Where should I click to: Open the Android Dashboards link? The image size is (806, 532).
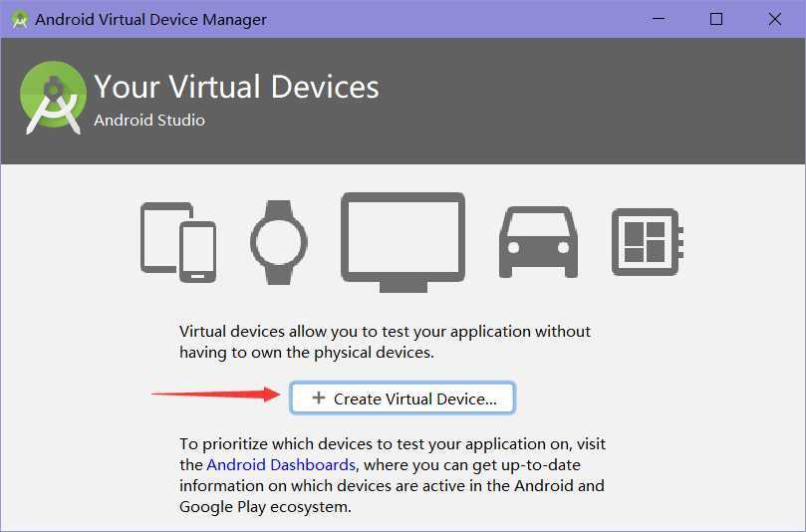coord(281,464)
